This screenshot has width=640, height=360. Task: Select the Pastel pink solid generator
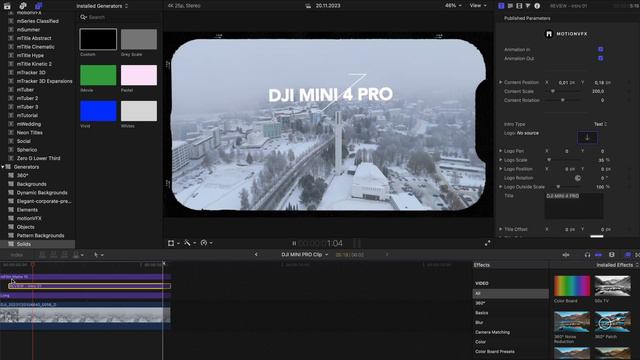(139, 75)
